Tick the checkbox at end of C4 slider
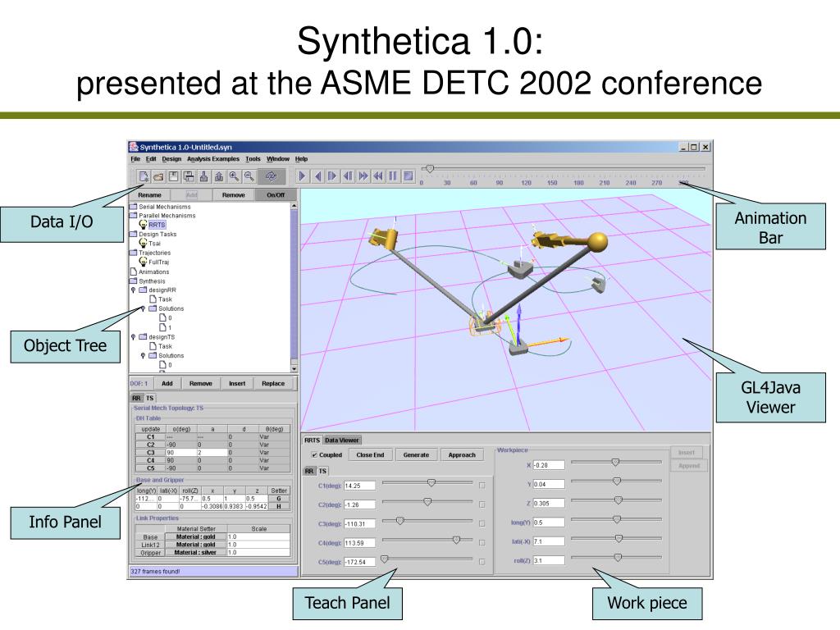840x630 pixels. (482, 543)
